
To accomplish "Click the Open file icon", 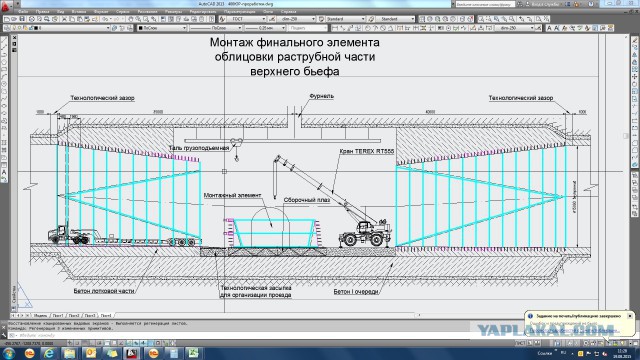I will [x=14, y=19].
